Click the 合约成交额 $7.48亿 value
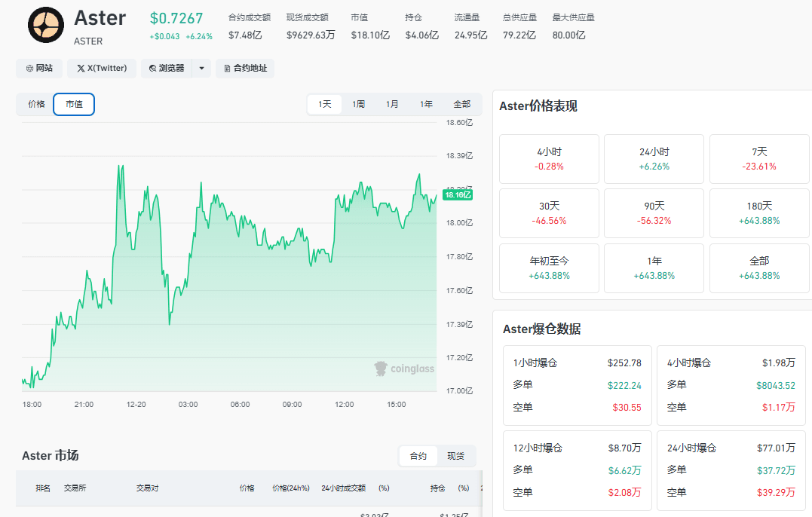 coord(245,35)
